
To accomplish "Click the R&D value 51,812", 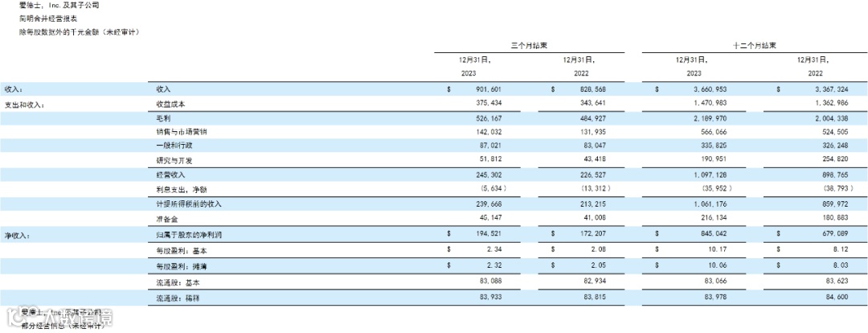I will pos(491,160).
